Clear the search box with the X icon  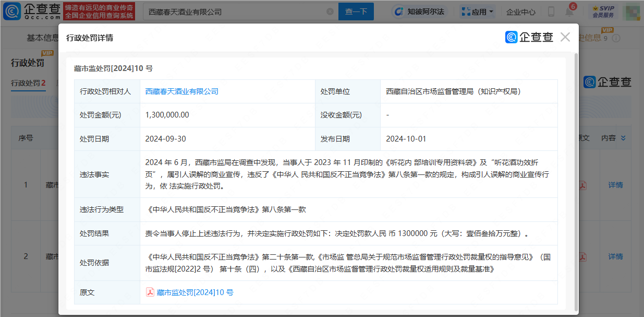[x=330, y=11]
